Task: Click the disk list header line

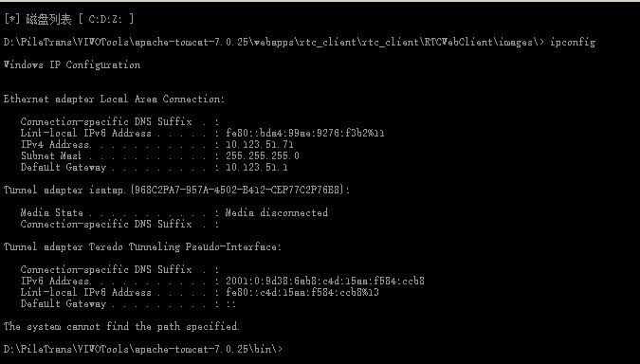Action: (68, 19)
